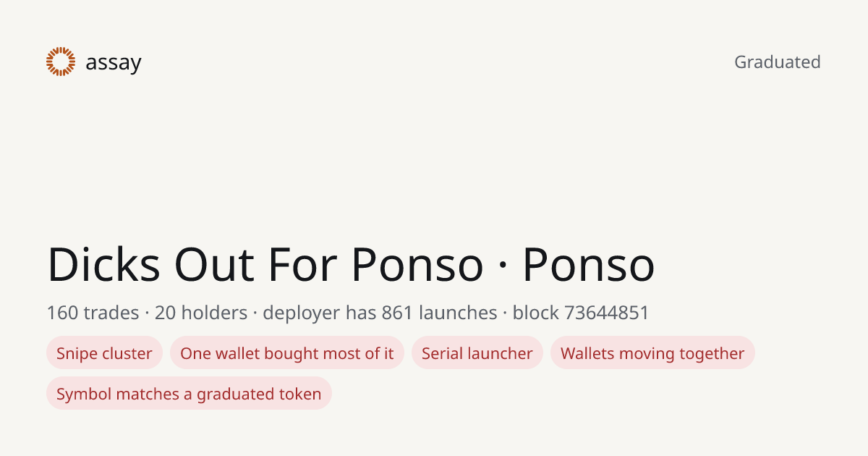Open the Serial launcher tag
Viewport: 868px width, 456px height.
pyautogui.click(x=477, y=353)
